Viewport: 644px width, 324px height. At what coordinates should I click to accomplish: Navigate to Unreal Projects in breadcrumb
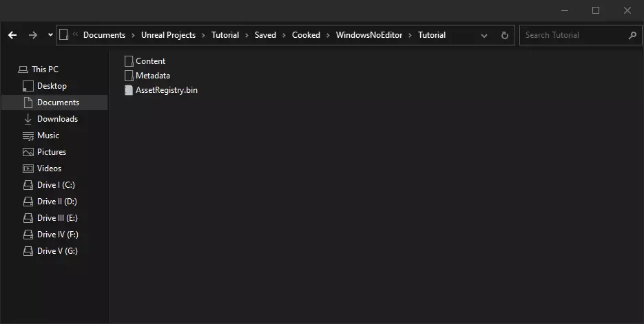pos(168,35)
